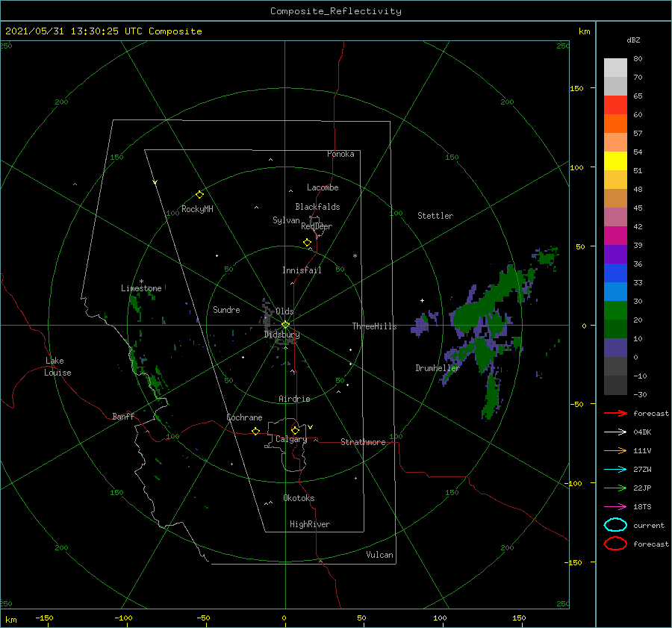This screenshot has width=672, height=628.
Task: Select the Drumheller label
Action: (x=437, y=368)
